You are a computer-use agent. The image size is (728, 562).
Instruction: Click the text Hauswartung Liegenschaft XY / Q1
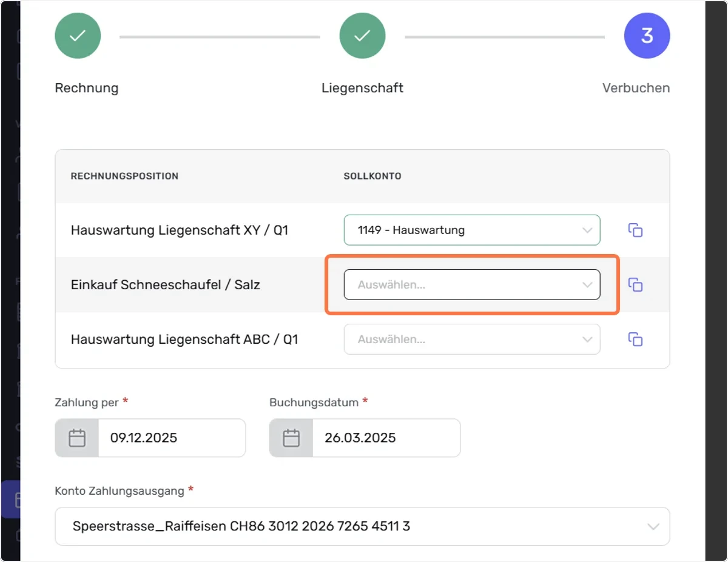[180, 230]
